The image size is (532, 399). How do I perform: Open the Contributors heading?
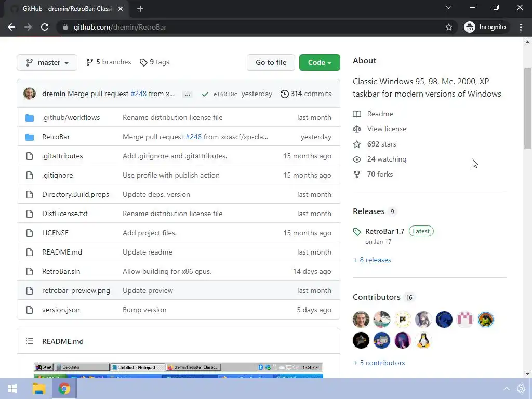click(377, 297)
